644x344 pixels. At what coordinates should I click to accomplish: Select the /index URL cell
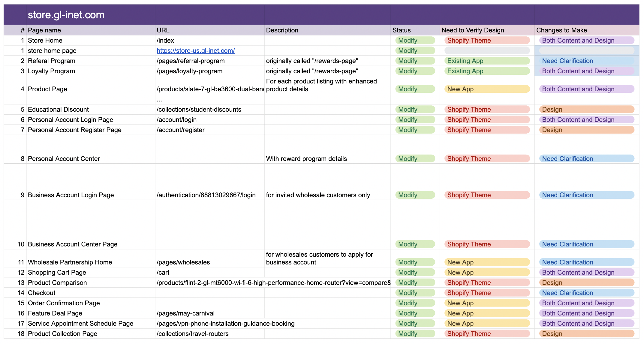click(x=209, y=41)
